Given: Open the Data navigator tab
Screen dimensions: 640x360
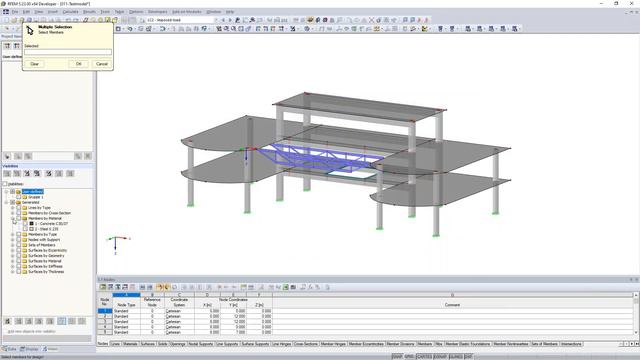Looking at the screenshot, I should 9,349.
